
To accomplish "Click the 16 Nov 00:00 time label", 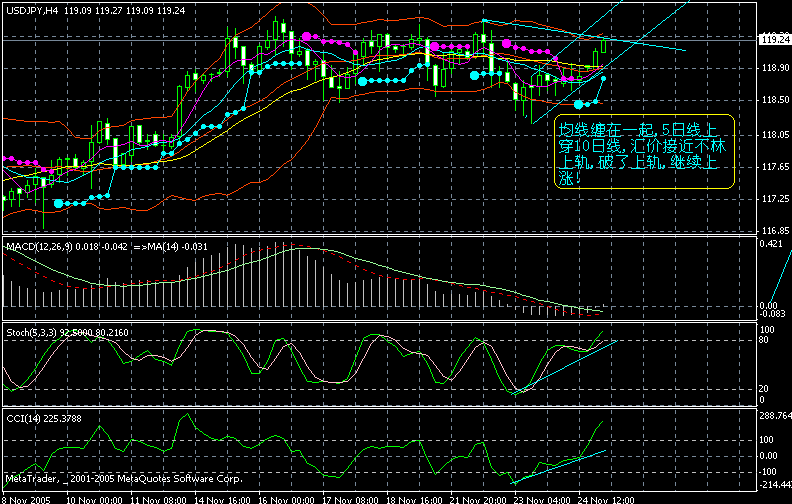I will (x=286, y=500).
